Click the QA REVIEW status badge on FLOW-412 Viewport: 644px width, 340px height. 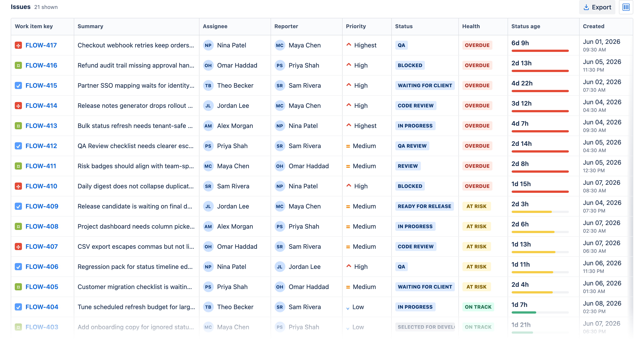click(412, 146)
